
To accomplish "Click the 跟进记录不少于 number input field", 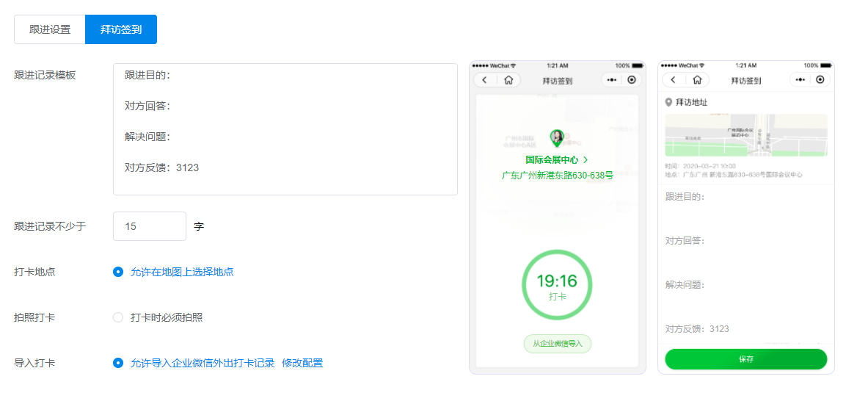I will (150, 226).
